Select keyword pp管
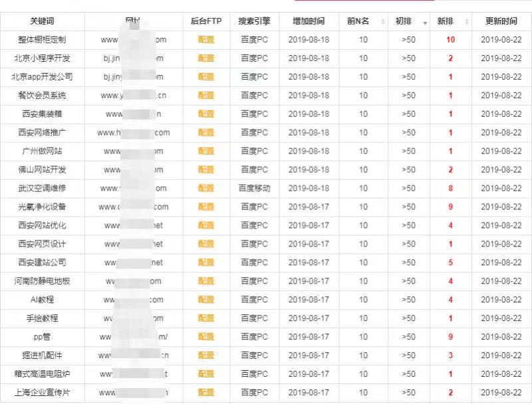The height and width of the screenshot is (404, 532). pos(42,337)
